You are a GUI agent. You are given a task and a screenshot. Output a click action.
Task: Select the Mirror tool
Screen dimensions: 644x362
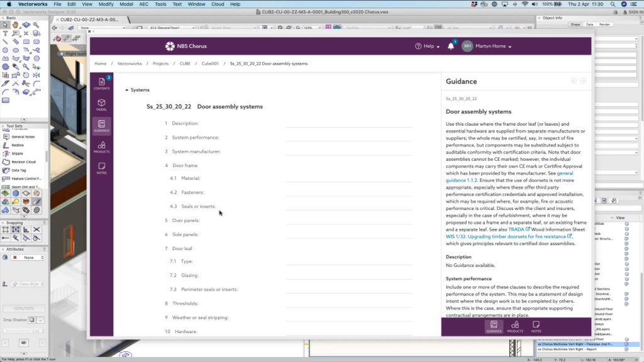(x=36, y=75)
